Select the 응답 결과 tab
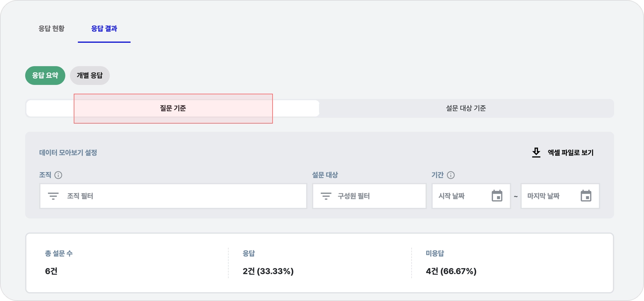 [x=104, y=29]
